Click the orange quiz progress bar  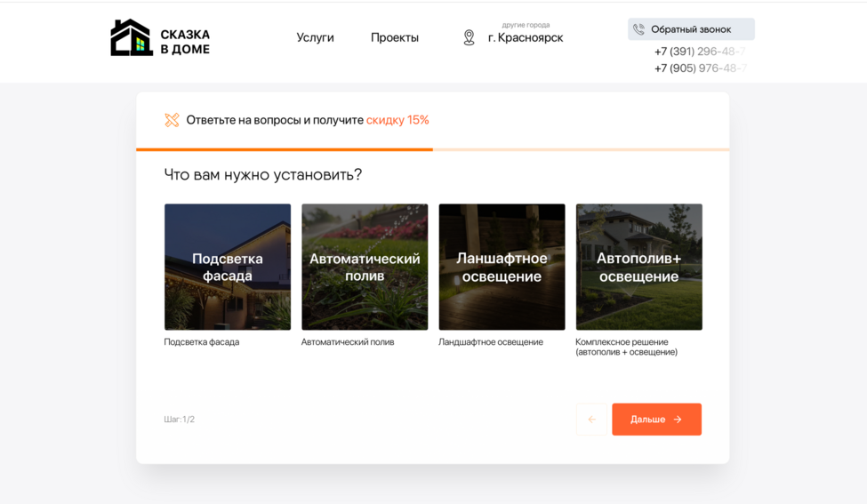tap(285, 149)
